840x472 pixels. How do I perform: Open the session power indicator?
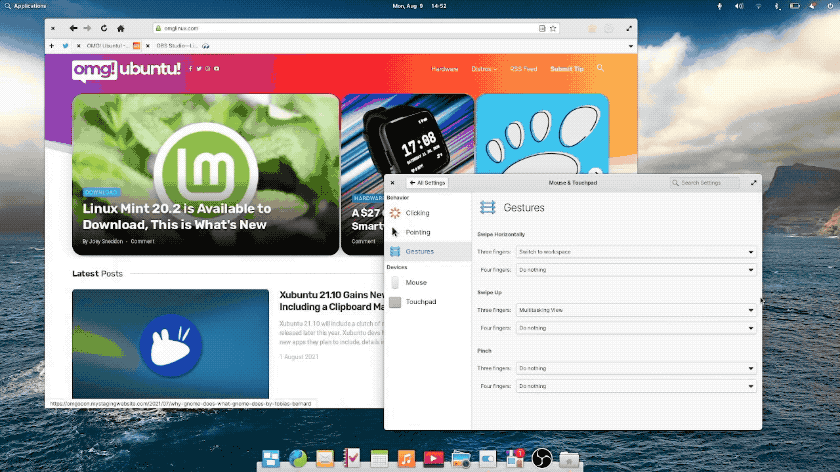pos(830,6)
